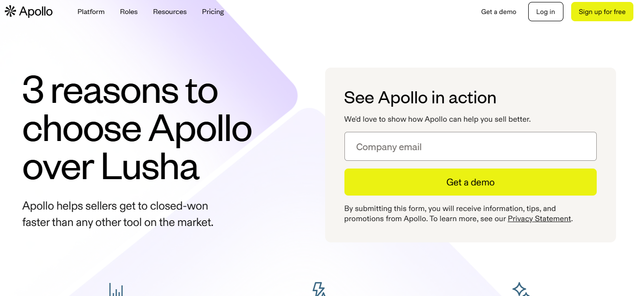Open the Resources navigation menu
Viewport: 644px width, 296px height.
[x=169, y=12]
